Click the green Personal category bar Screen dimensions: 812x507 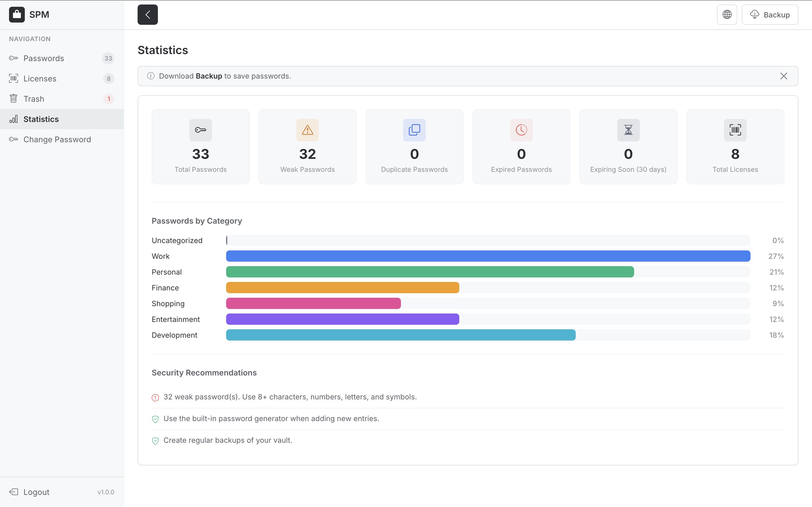point(429,272)
